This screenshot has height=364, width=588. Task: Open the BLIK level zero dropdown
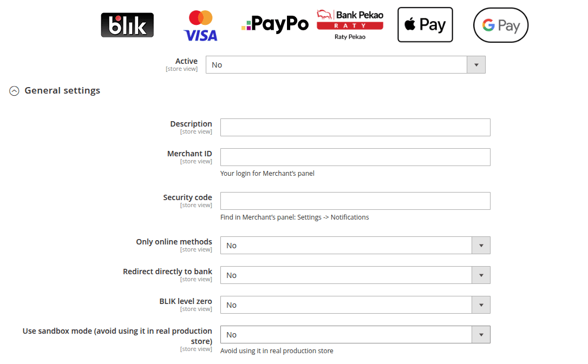click(x=346, y=305)
